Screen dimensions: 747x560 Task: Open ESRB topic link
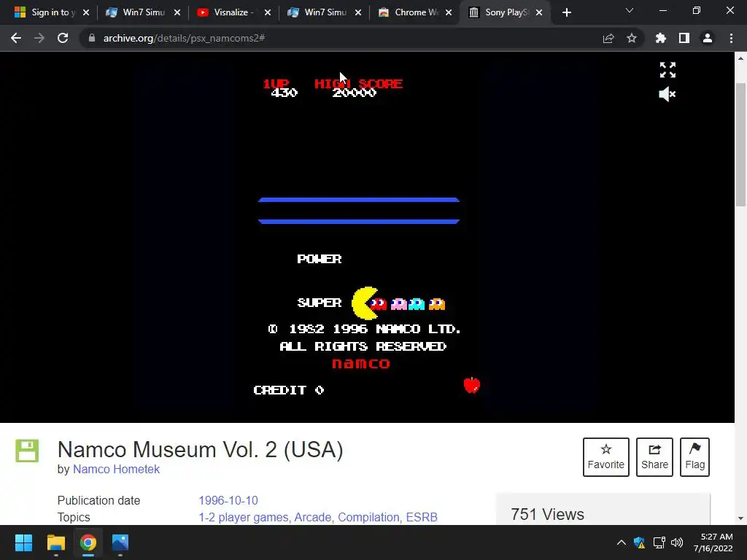tap(422, 517)
